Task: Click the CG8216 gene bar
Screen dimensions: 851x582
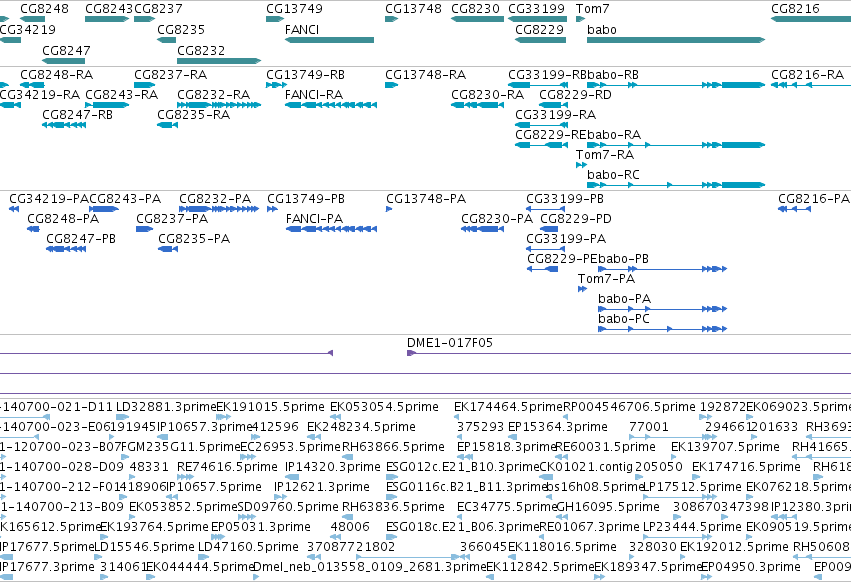Action: pos(811,19)
